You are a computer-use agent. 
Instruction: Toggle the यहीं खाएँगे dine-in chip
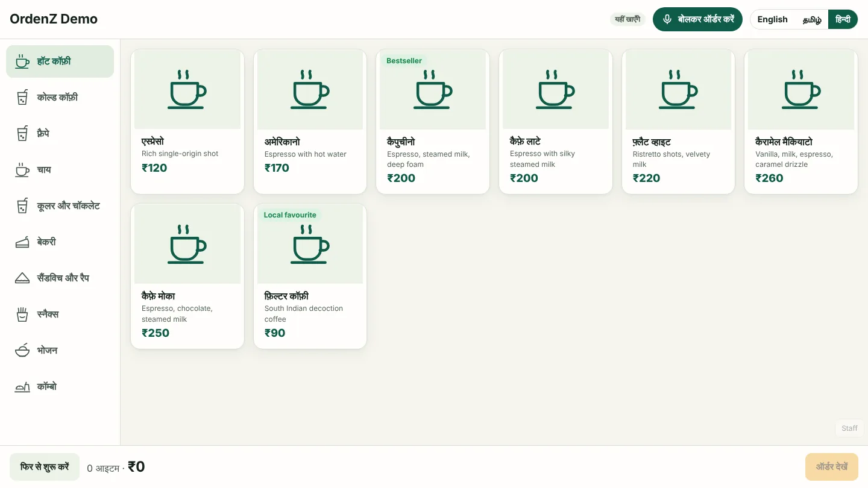point(627,19)
